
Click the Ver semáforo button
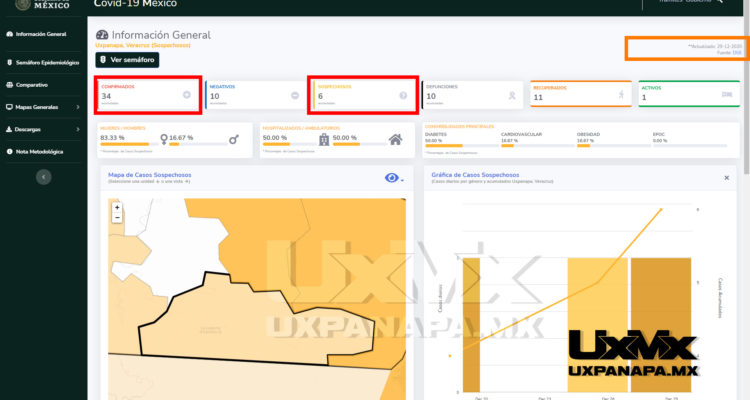tap(127, 60)
